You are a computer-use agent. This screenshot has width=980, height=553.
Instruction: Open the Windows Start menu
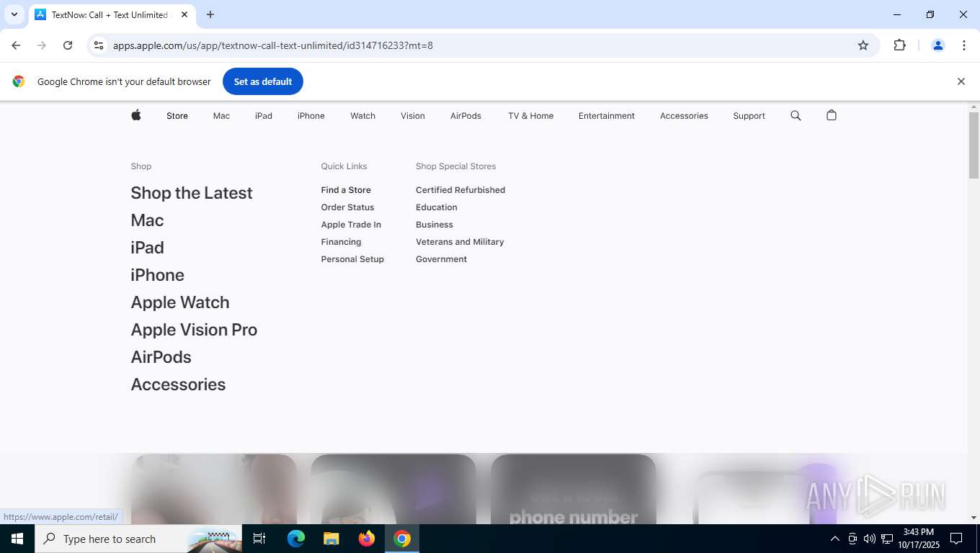17,539
